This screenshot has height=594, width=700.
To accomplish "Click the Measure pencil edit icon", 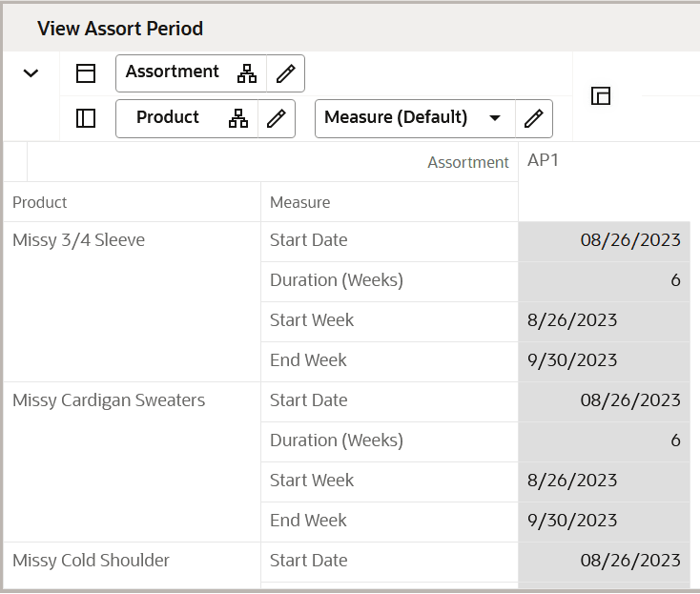I will click(x=533, y=118).
